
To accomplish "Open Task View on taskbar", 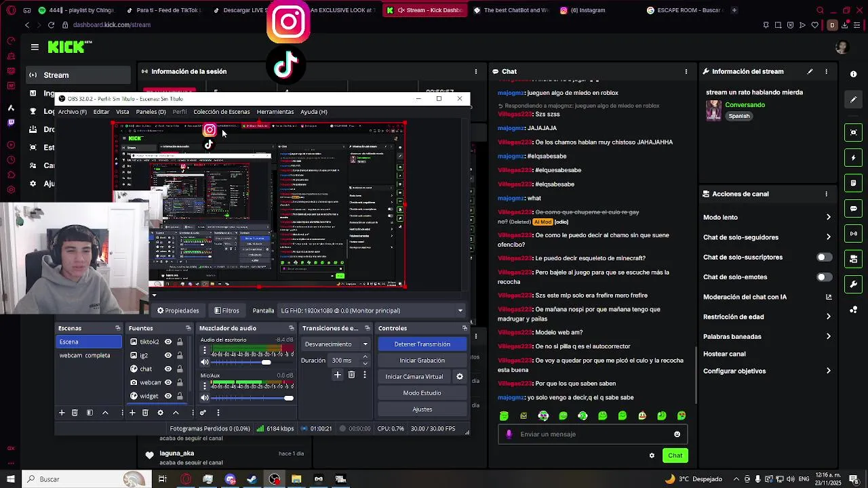I will pos(163,479).
